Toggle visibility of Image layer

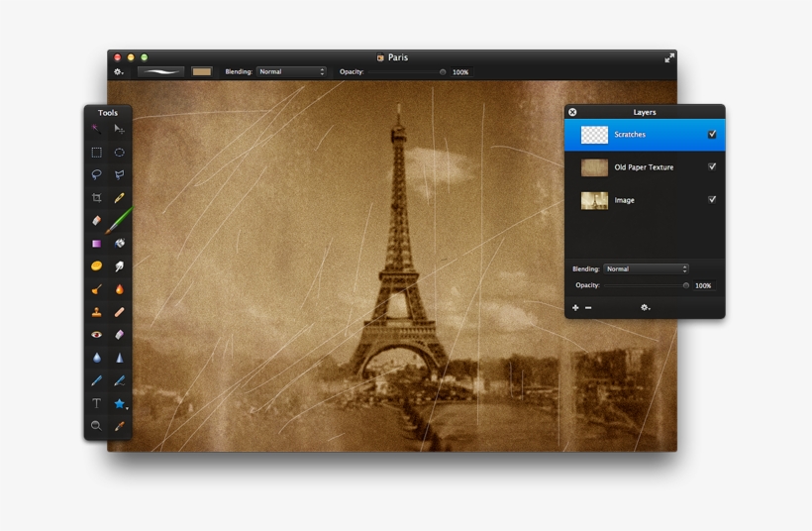[712, 199]
